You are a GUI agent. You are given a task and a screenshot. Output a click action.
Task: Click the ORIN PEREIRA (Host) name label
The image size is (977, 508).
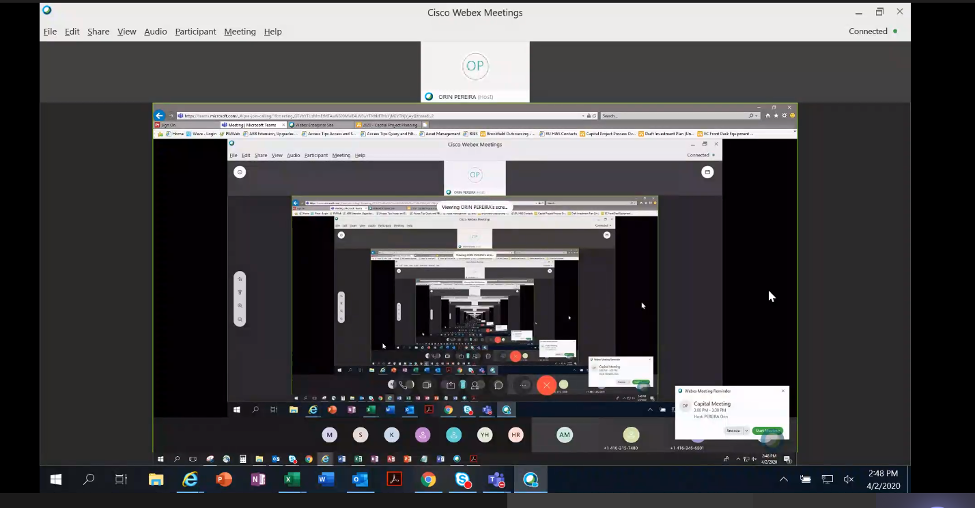coord(465,97)
